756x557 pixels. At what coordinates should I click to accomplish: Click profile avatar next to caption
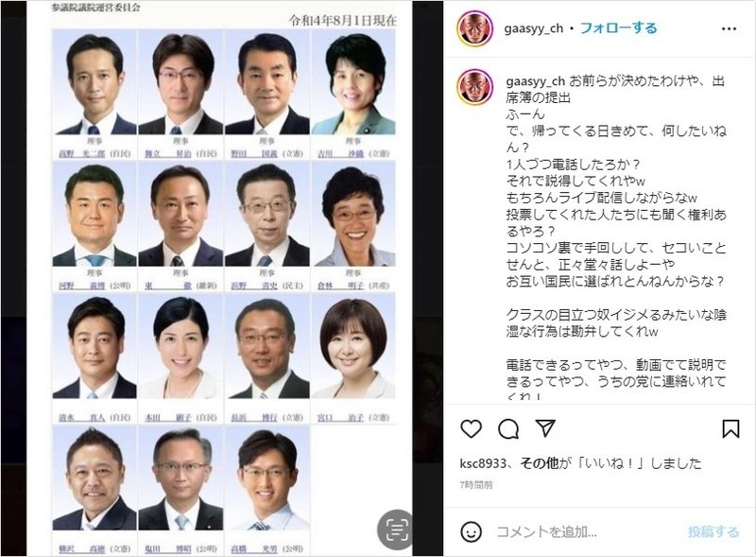pos(475,87)
